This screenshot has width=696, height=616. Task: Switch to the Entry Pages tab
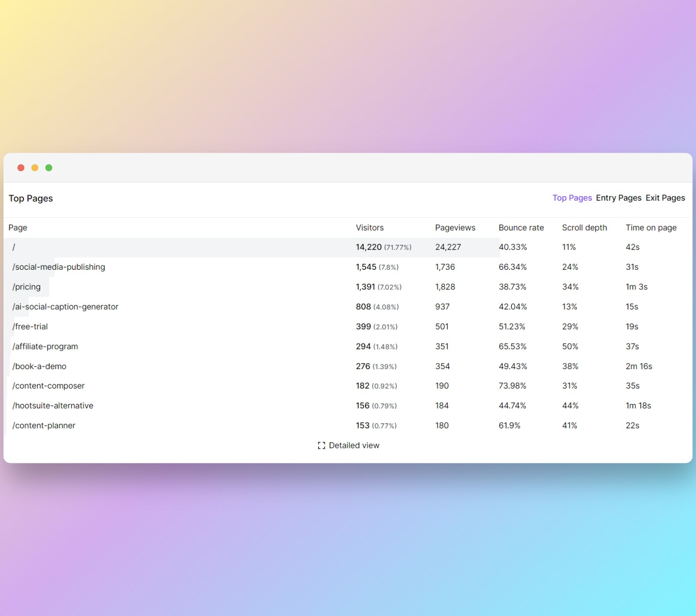click(x=618, y=198)
